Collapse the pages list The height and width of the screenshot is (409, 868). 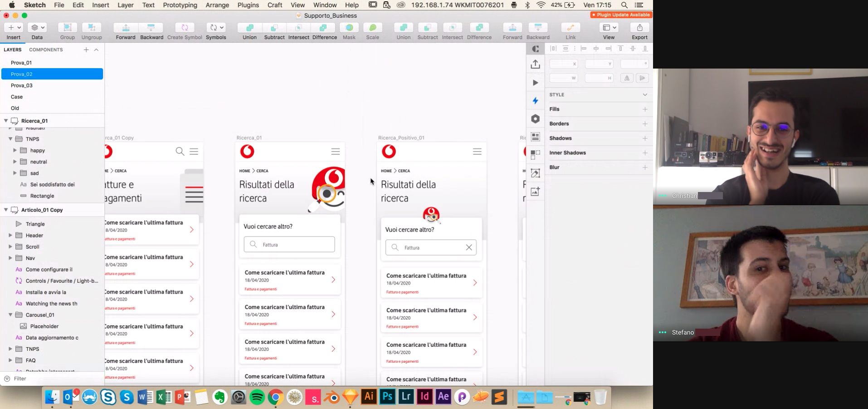96,50
